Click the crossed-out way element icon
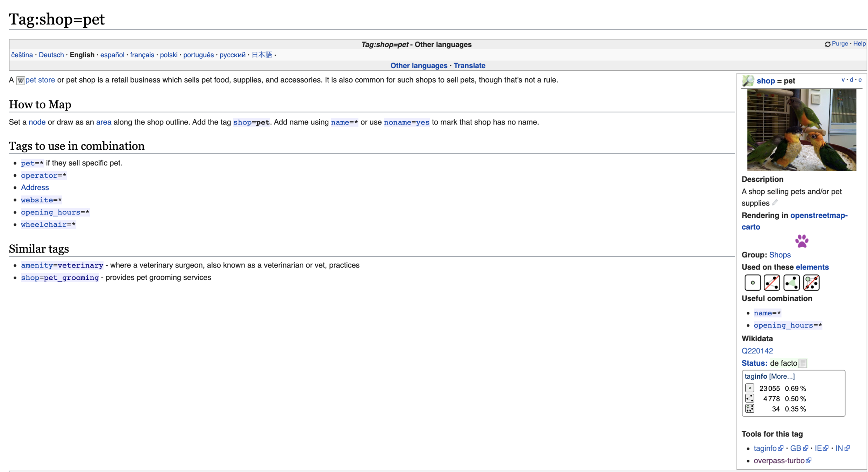The height and width of the screenshot is (472, 868). [771, 283]
